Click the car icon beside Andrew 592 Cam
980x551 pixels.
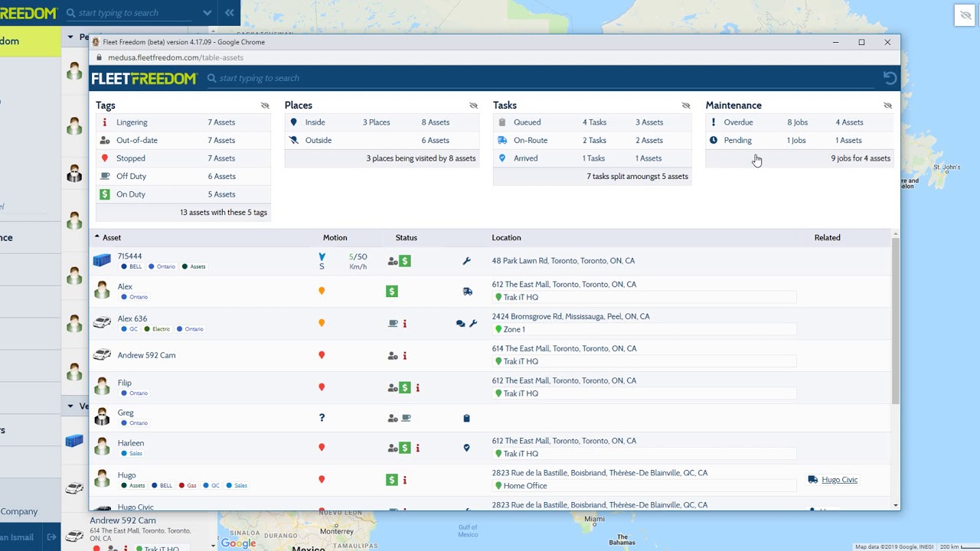click(102, 355)
